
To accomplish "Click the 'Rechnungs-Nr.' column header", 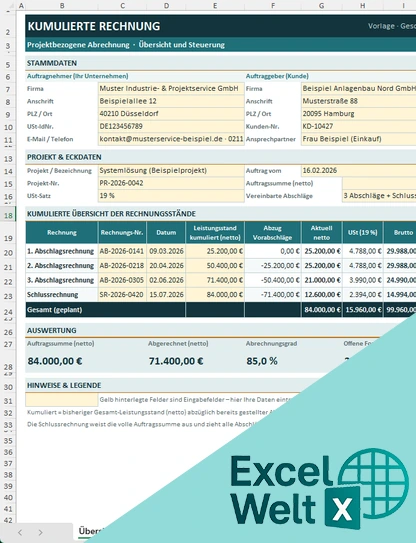I will 122,233.
